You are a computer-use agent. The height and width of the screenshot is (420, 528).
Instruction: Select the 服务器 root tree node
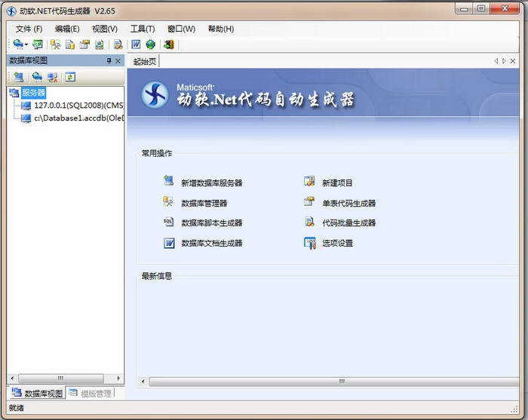pyautogui.click(x=33, y=93)
